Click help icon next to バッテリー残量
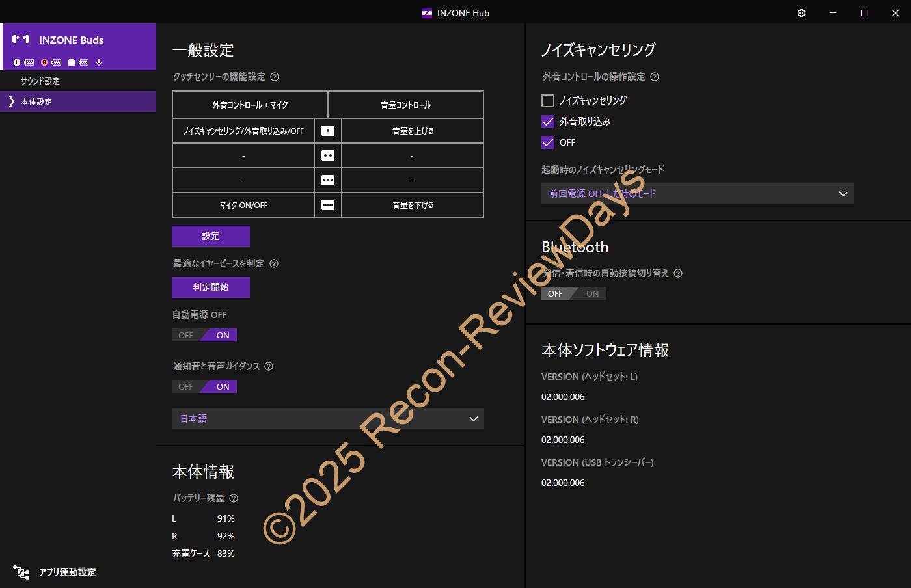Viewport: 911px width, 588px height. click(234, 498)
